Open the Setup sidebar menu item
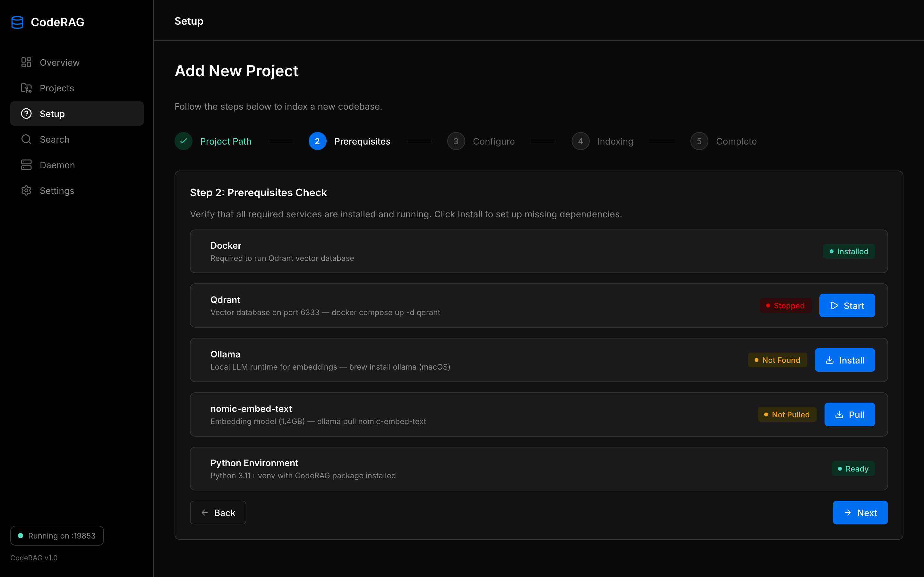The image size is (924, 577). click(x=77, y=114)
